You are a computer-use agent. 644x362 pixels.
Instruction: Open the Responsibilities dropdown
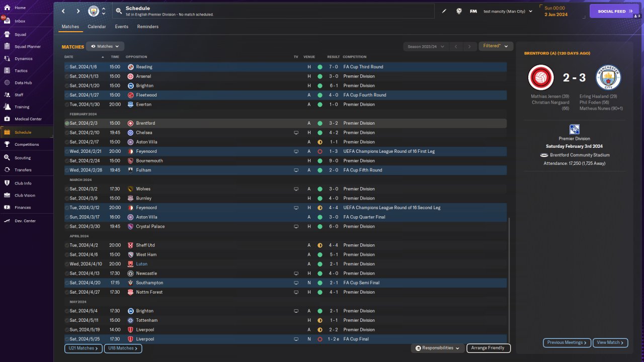pyautogui.click(x=438, y=348)
